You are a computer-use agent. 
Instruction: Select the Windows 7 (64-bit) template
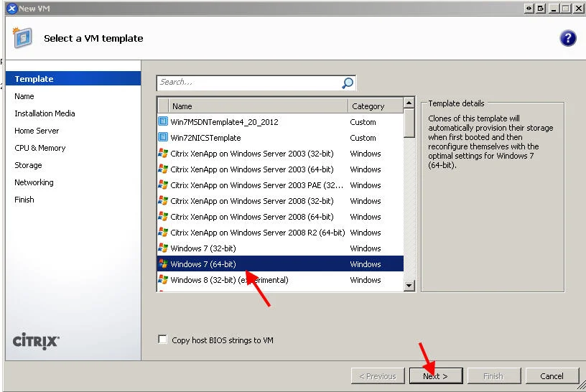(280, 263)
